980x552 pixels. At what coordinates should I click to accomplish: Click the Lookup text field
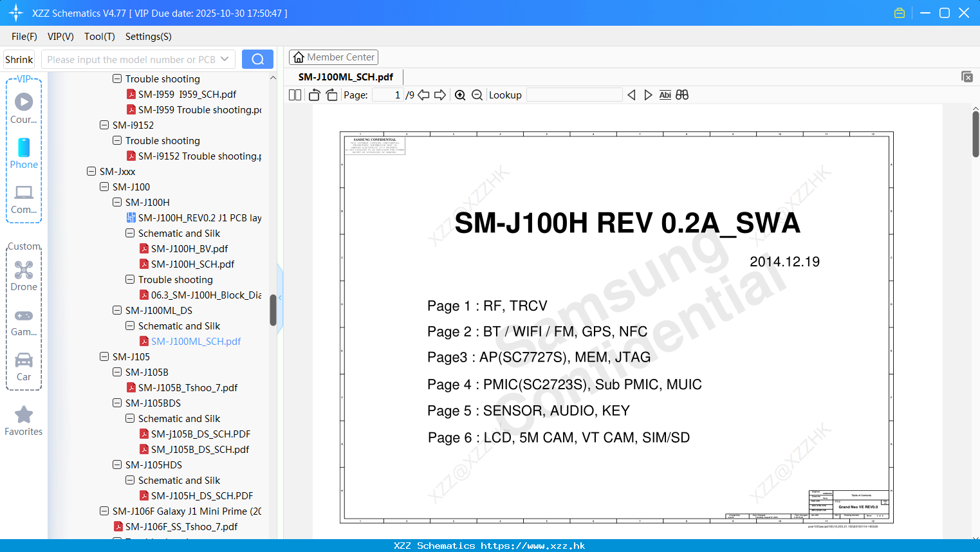point(574,95)
